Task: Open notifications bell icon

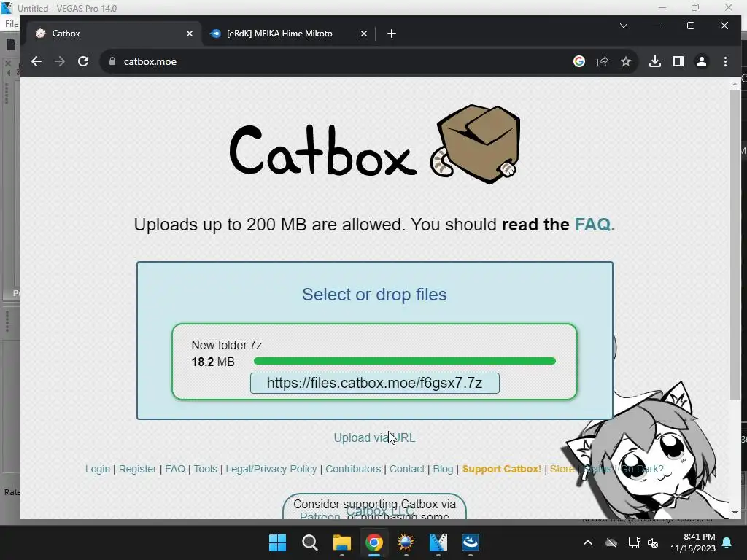Action: point(727,542)
